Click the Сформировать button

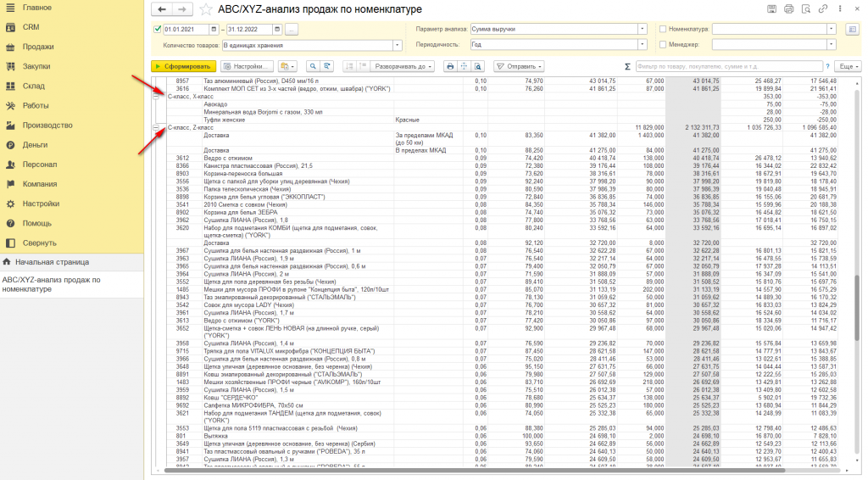tap(184, 66)
